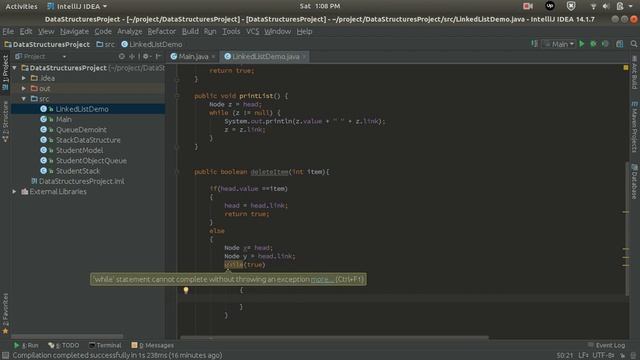The height and width of the screenshot is (360, 640).
Task: Collapse the DataStructuresProject root node
Action: (x=15, y=68)
